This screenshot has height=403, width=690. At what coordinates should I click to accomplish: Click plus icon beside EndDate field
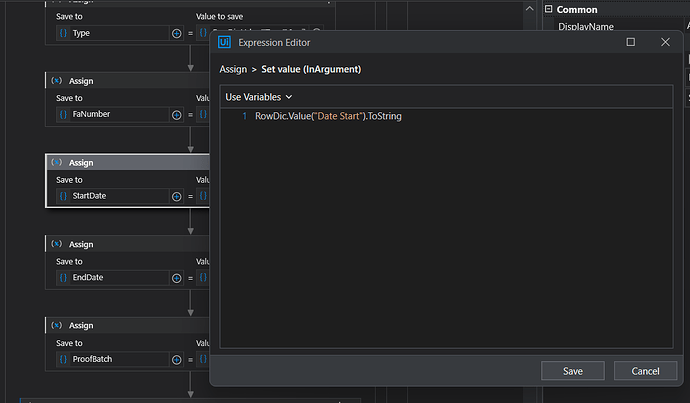[177, 278]
